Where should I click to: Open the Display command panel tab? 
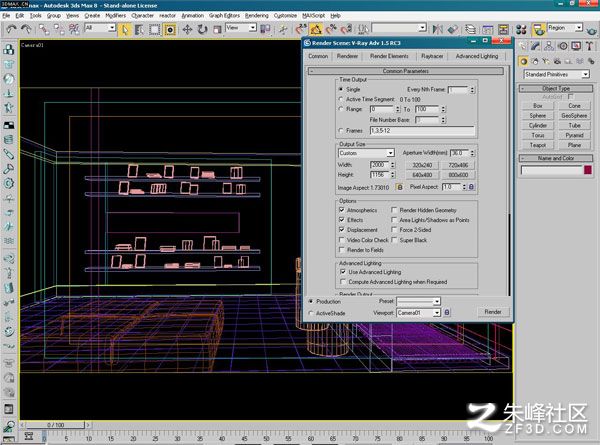[576, 46]
